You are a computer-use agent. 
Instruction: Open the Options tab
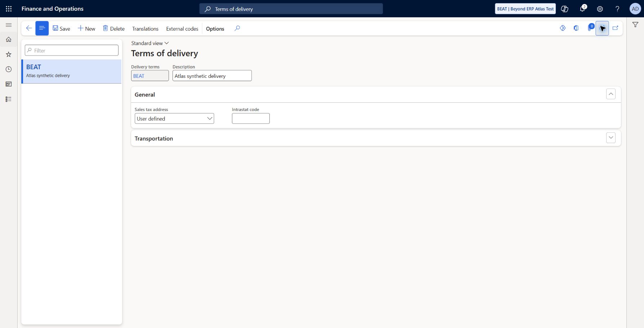point(215,29)
